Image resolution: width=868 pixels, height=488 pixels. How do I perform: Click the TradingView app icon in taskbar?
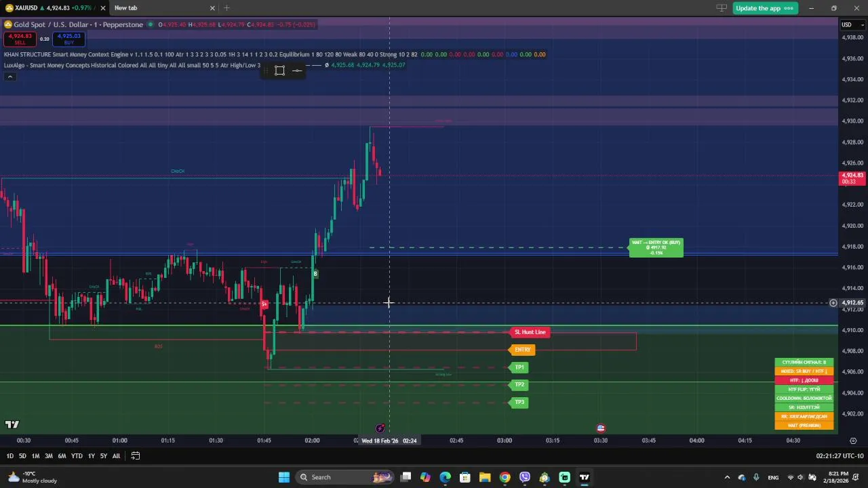click(x=585, y=477)
